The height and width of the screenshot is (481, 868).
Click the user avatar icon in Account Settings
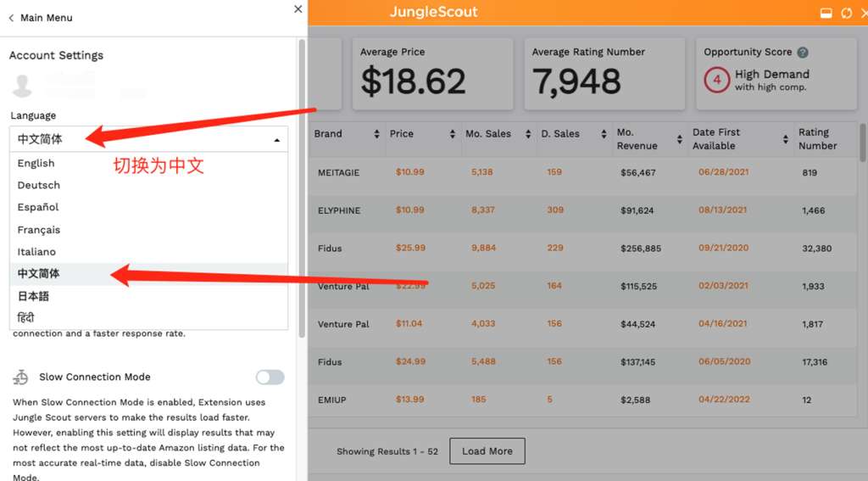coord(22,86)
